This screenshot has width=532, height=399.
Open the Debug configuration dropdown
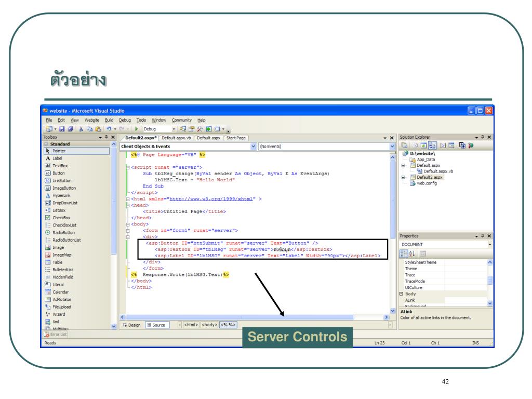point(174,129)
